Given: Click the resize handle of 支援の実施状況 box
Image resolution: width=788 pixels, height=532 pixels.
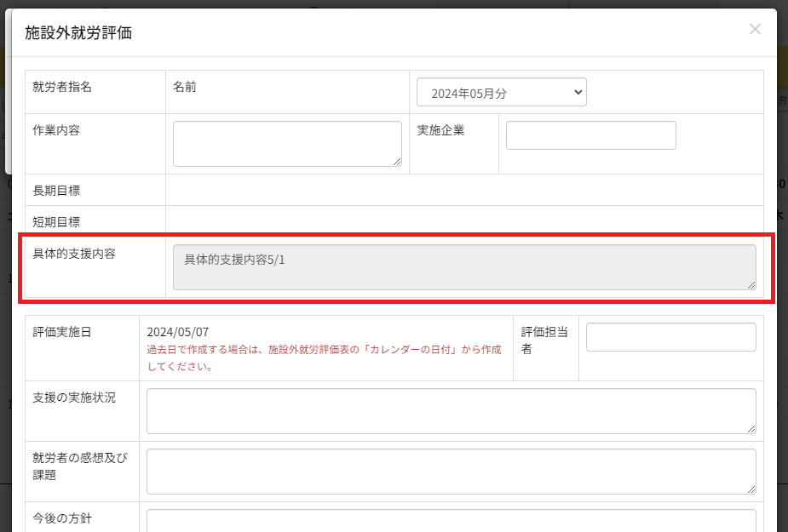Looking at the screenshot, I should point(751,429).
